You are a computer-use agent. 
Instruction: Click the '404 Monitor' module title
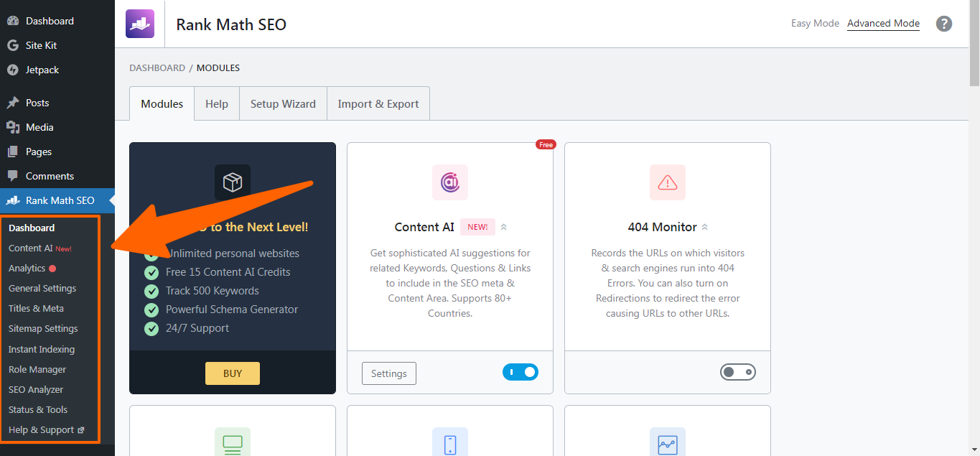click(663, 227)
